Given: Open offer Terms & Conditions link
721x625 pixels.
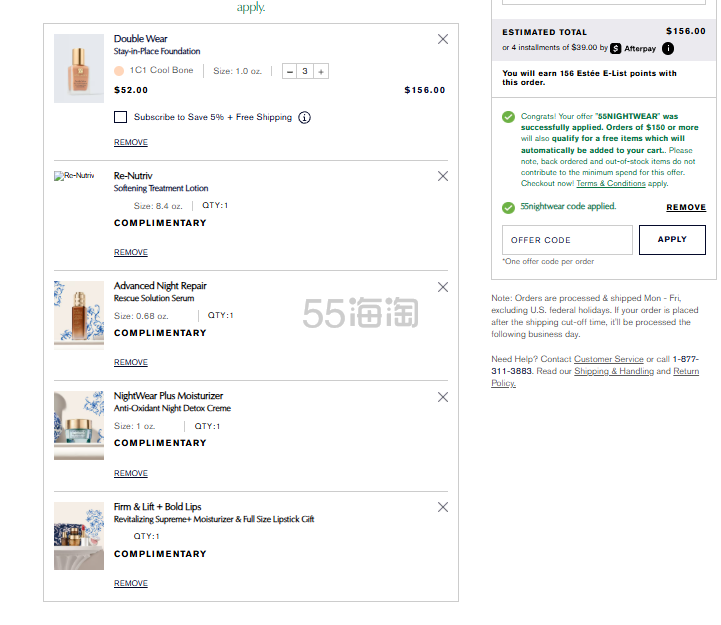Looking at the screenshot, I should (610, 184).
